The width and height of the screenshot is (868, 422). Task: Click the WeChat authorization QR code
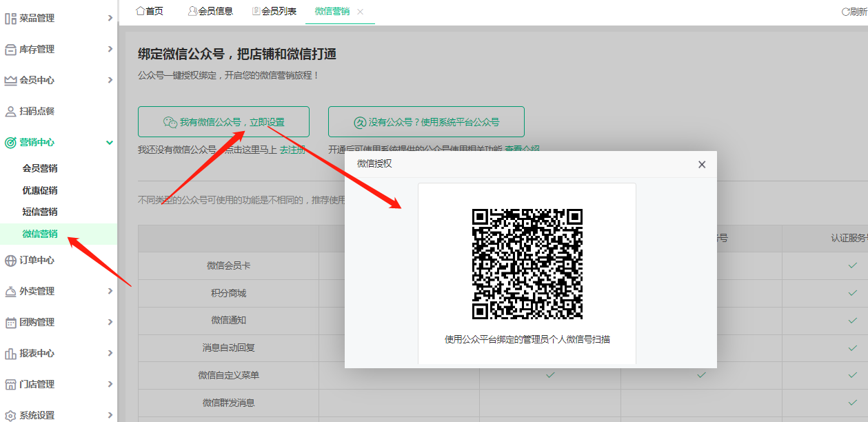526,265
